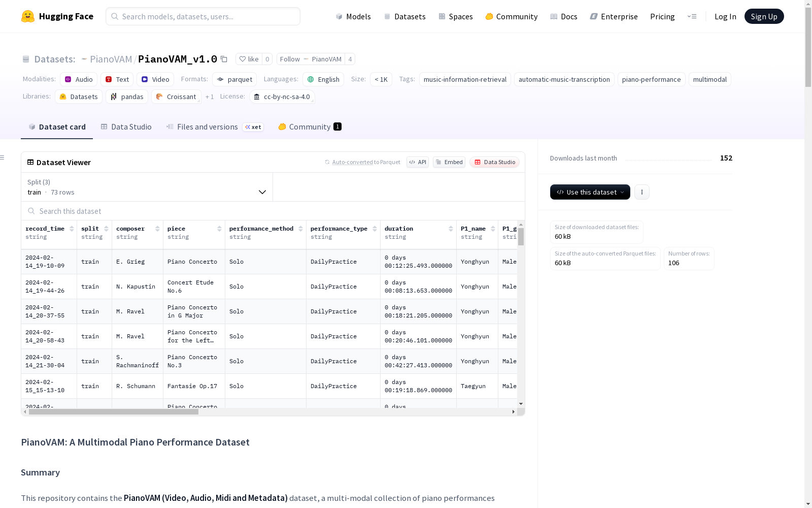The height and width of the screenshot is (508, 812).
Task: Switch to the Data Studio tab
Action: coord(126,127)
